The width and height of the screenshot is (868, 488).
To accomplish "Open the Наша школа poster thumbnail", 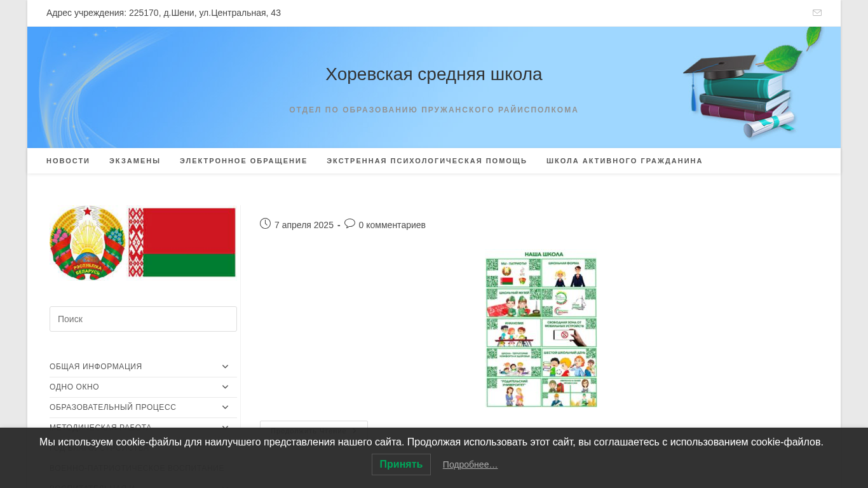I will pos(541,329).
